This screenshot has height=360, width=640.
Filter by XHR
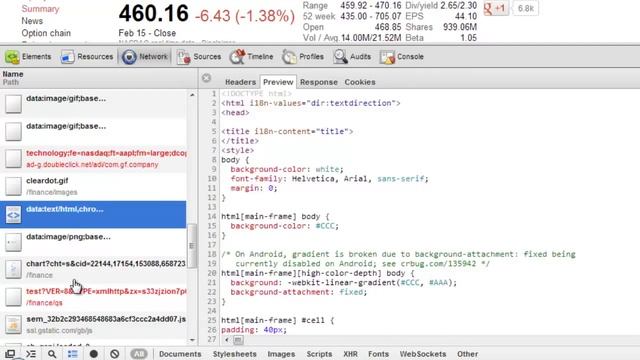click(x=350, y=354)
